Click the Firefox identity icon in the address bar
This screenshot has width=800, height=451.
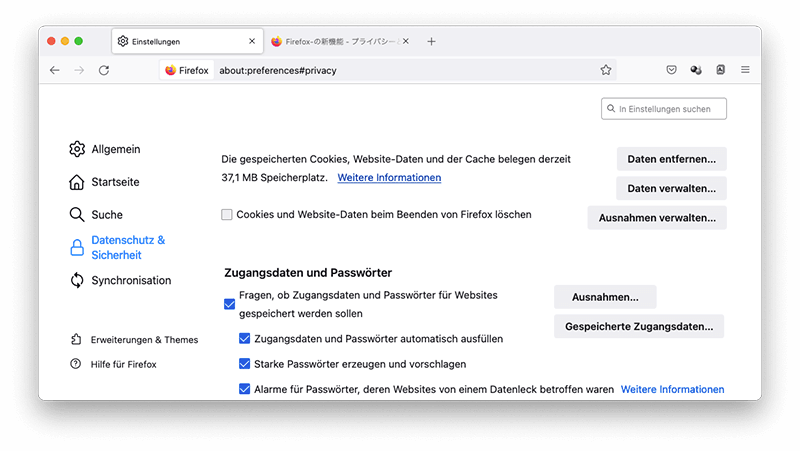[x=185, y=70]
